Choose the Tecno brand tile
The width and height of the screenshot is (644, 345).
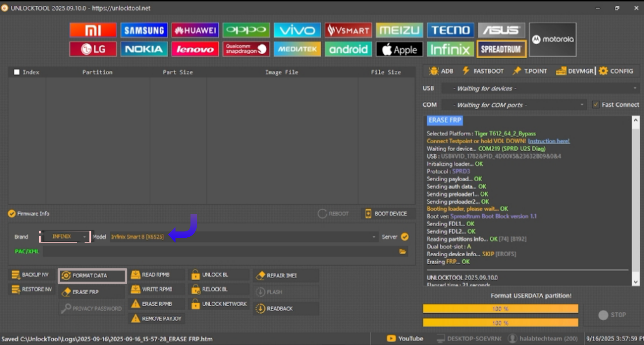[x=451, y=30]
